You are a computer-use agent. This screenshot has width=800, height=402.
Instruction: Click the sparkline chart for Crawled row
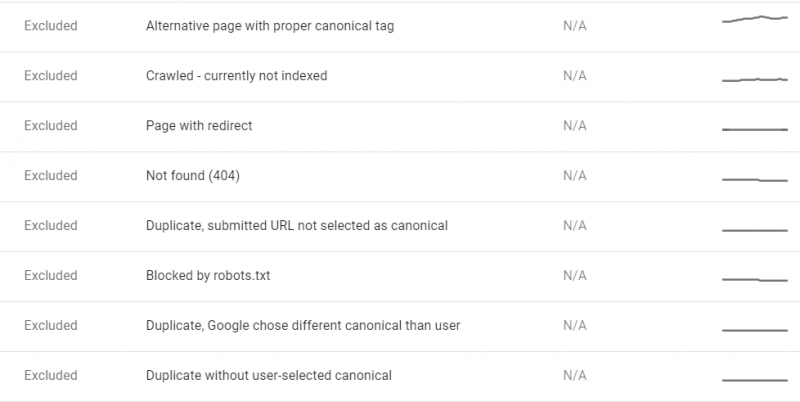click(x=755, y=80)
